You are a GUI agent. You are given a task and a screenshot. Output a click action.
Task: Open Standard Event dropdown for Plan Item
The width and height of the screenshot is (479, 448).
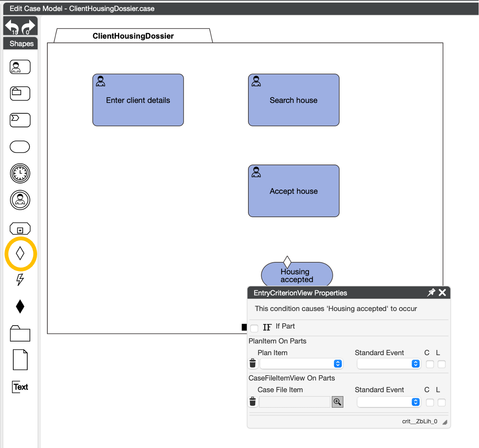[389, 364]
